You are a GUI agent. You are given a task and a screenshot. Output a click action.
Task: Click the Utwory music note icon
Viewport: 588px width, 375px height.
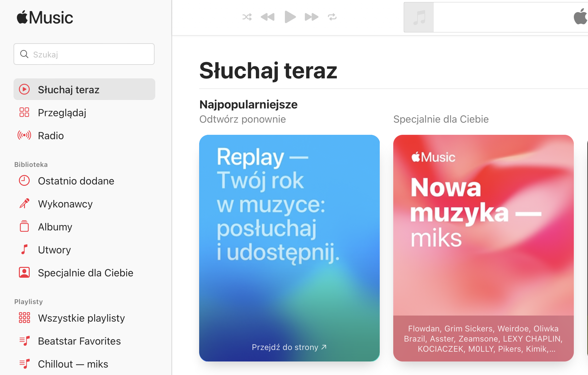click(24, 249)
